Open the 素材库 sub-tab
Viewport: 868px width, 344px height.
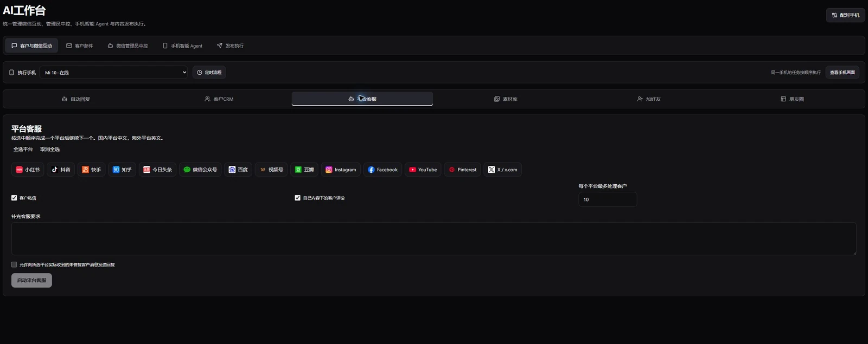coord(506,99)
